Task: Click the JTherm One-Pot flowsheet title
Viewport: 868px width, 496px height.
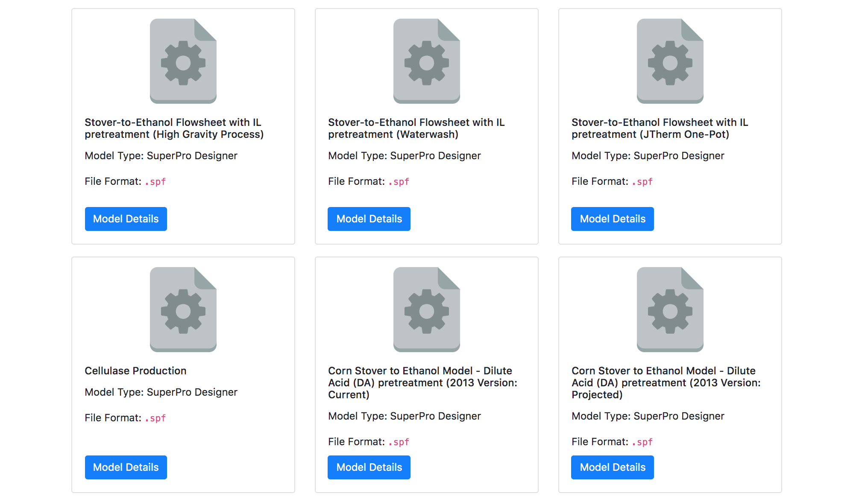Action: tap(660, 128)
